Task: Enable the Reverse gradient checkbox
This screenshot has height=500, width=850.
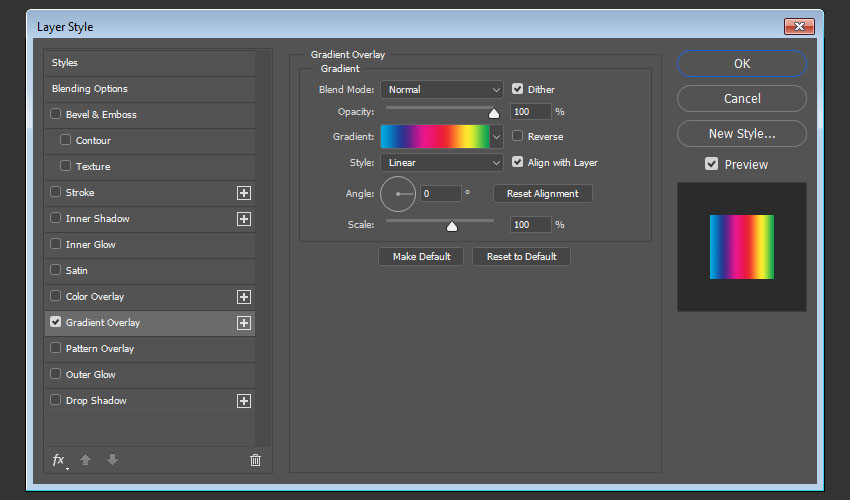Action: pos(518,136)
